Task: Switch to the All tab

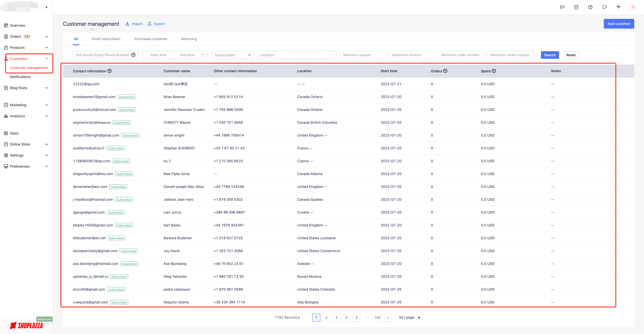Action: [76, 39]
